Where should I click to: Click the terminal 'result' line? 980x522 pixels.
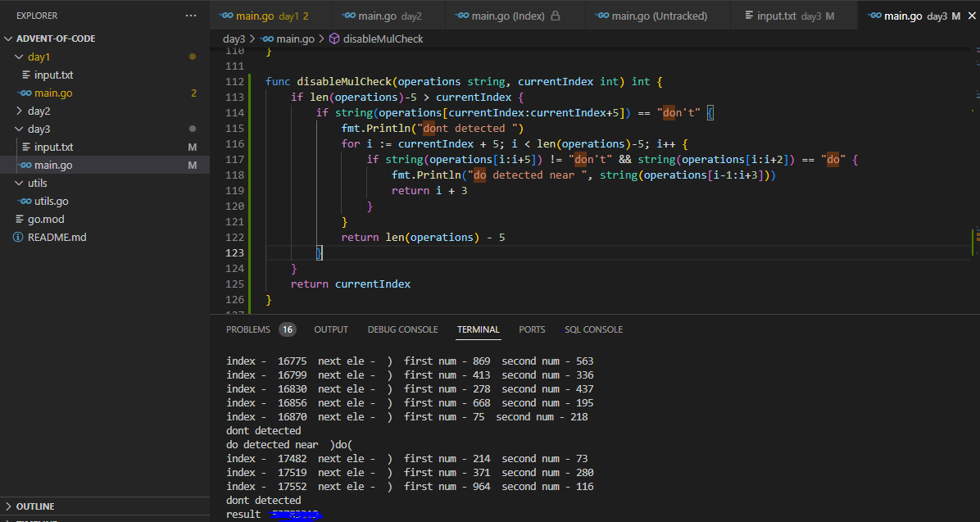click(x=274, y=515)
